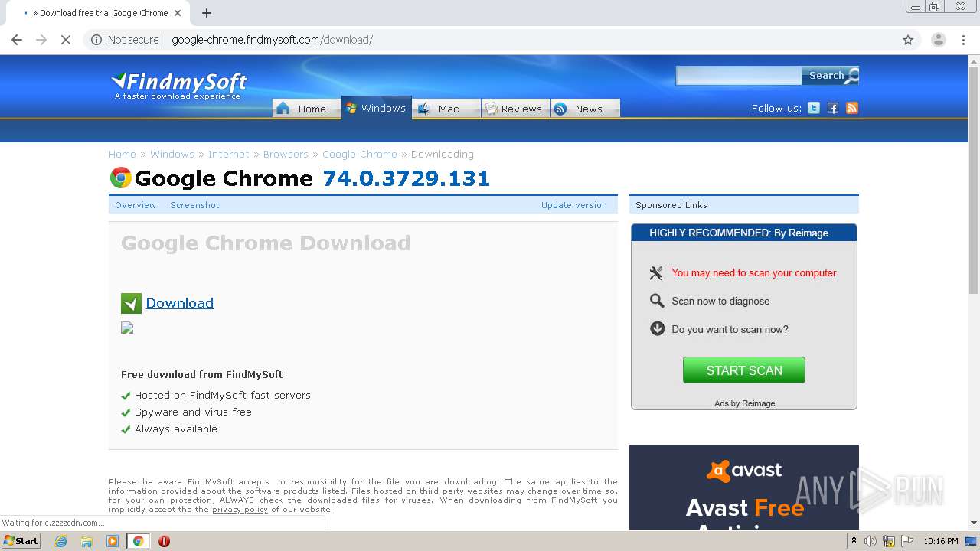
Task: Open the News navigation tab
Action: point(585,109)
